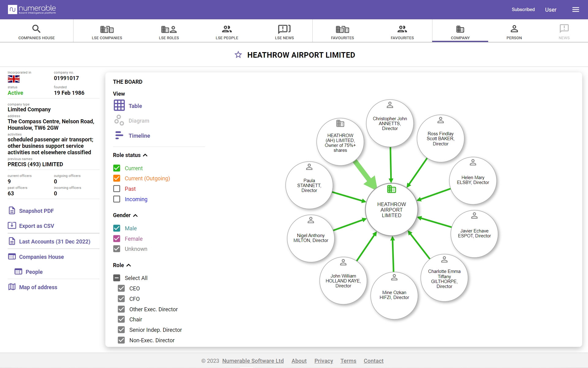
Task: Click the Person tab icon
Action: tap(514, 29)
